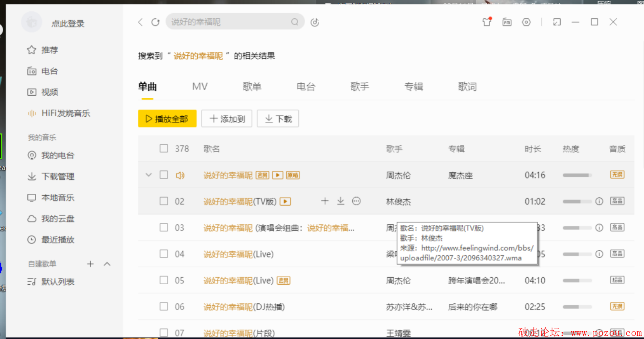644x339 pixels.
Task: Add a new playlist with 自建歌单 plus
Action: [x=90, y=264]
